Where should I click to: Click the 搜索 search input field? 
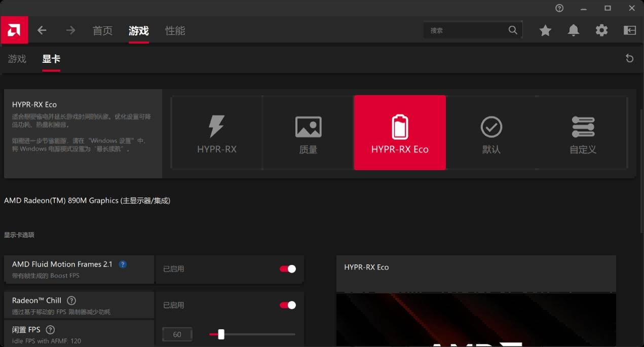[x=466, y=30]
